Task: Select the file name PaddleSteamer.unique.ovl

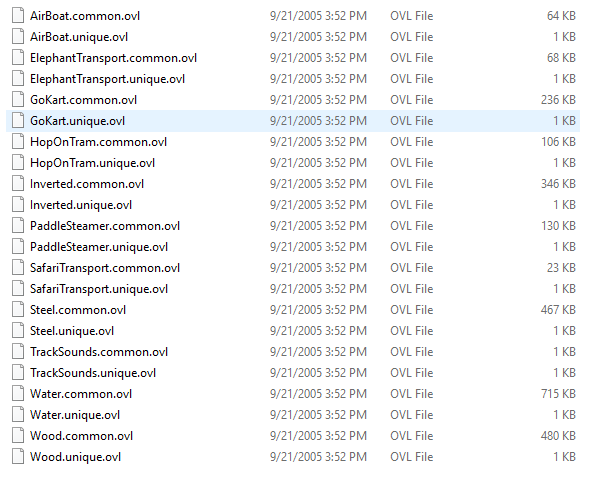Action: click(x=99, y=247)
